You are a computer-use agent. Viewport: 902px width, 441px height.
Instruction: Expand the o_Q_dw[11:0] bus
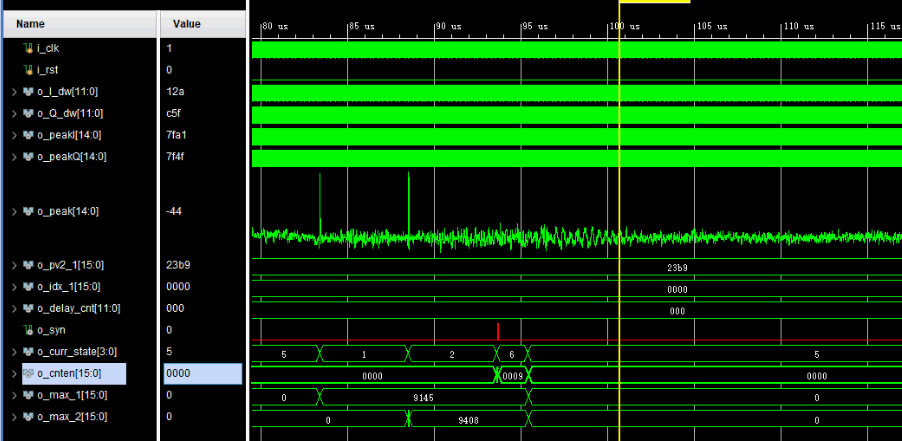14,113
